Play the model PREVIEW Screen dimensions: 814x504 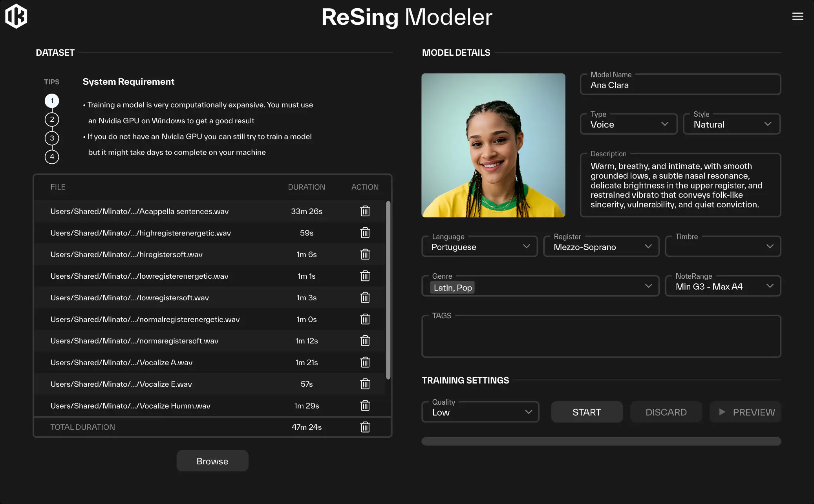pyautogui.click(x=745, y=412)
